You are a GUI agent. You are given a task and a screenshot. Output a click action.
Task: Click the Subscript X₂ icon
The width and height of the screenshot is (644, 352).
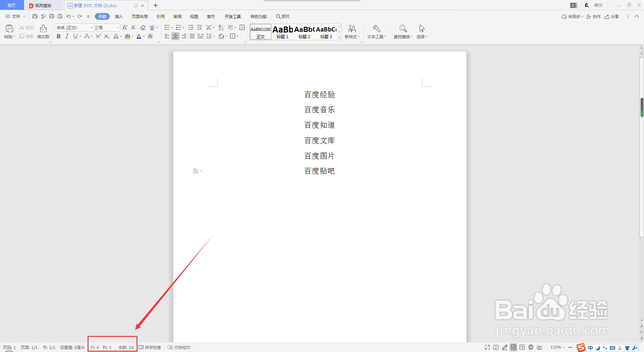(107, 36)
